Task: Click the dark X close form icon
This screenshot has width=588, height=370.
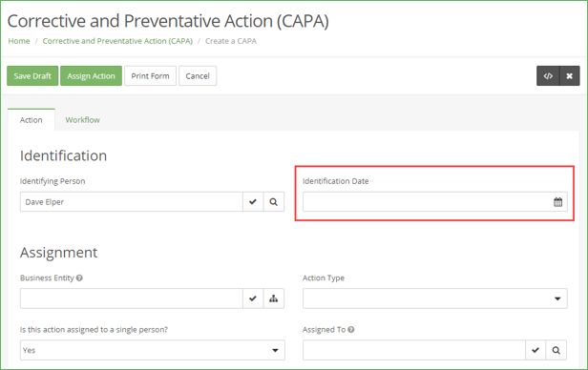Action: click(x=570, y=76)
